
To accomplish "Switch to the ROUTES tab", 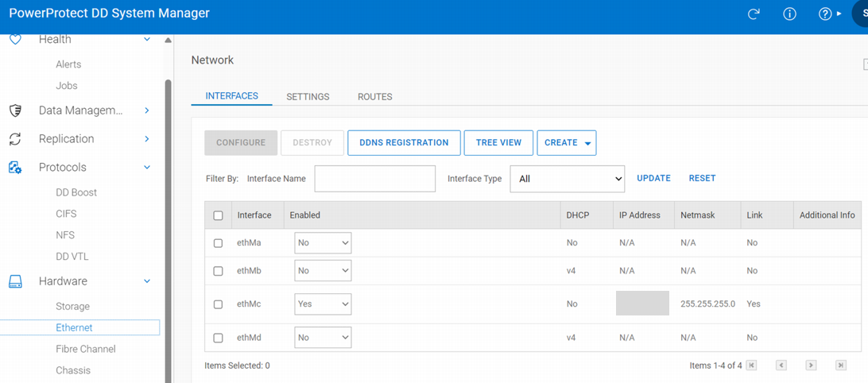I will 374,97.
